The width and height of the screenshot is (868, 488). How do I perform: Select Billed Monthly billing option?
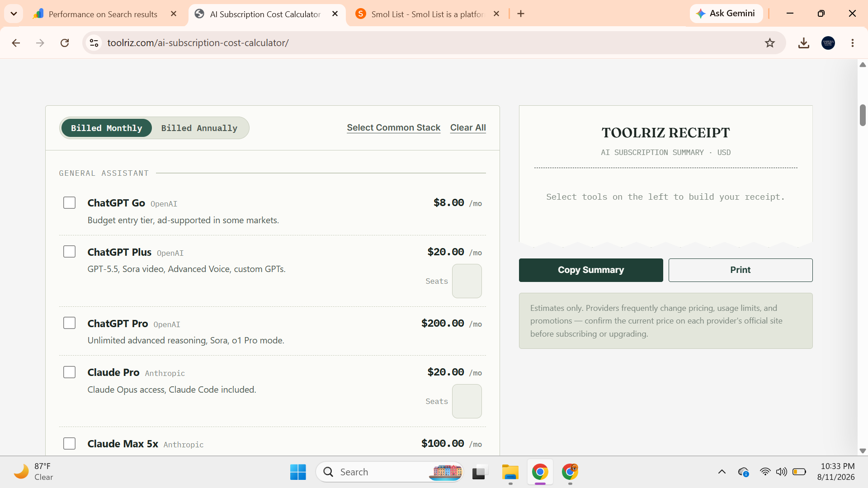tap(107, 128)
